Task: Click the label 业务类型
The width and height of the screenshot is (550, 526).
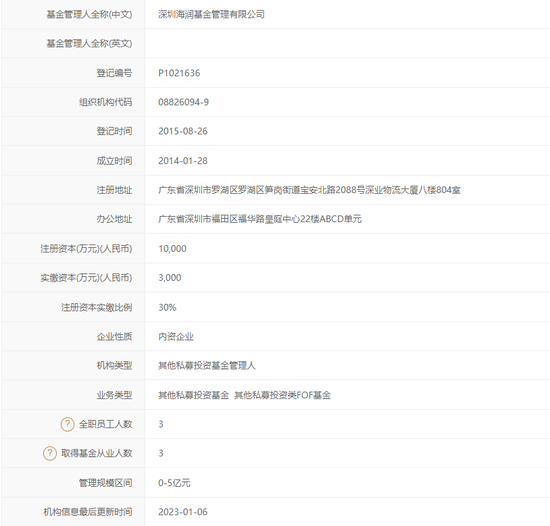Action: click(114, 395)
